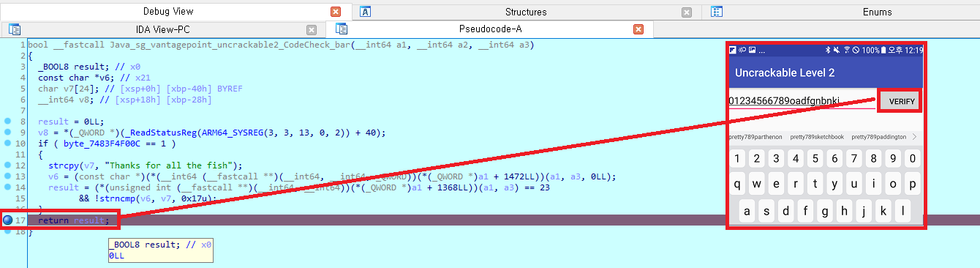Toggle breakpoint dot on line 9
This screenshot has width=980, height=268.
click(7, 133)
